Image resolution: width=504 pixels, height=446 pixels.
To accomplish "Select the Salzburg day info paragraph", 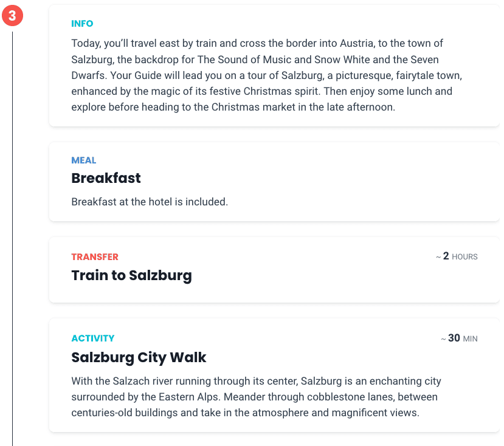I will click(x=267, y=75).
